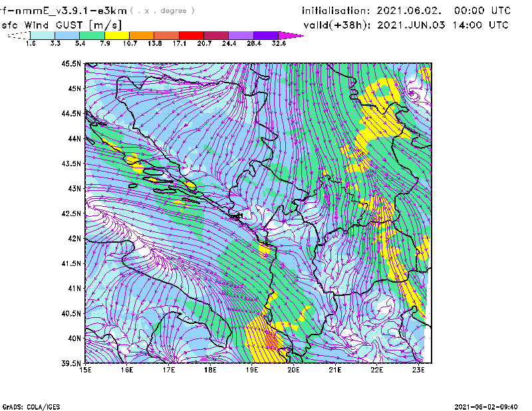The height and width of the screenshot is (411, 532).
Task: Click the salmon 13.8–17.1 legend swatch
Action: click(x=167, y=35)
